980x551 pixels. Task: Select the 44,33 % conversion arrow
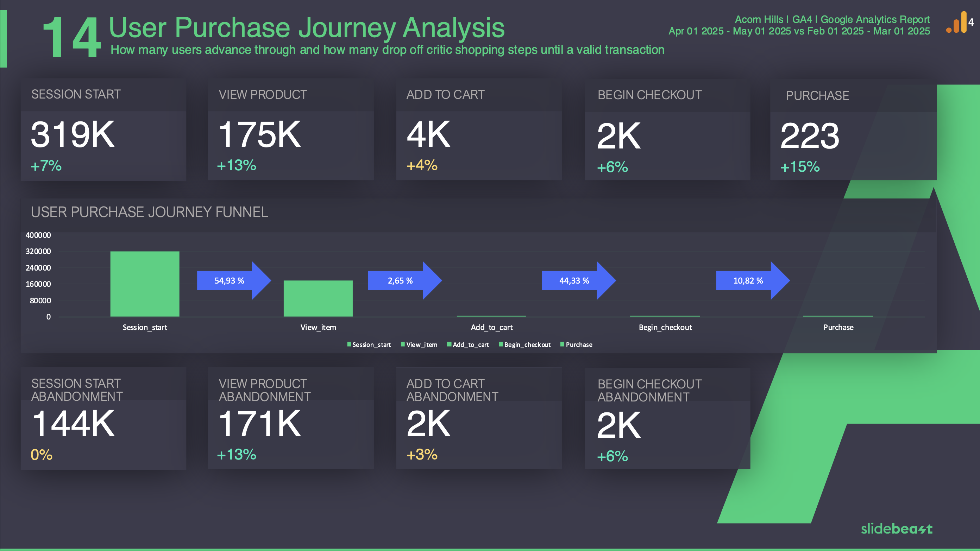[579, 281]
